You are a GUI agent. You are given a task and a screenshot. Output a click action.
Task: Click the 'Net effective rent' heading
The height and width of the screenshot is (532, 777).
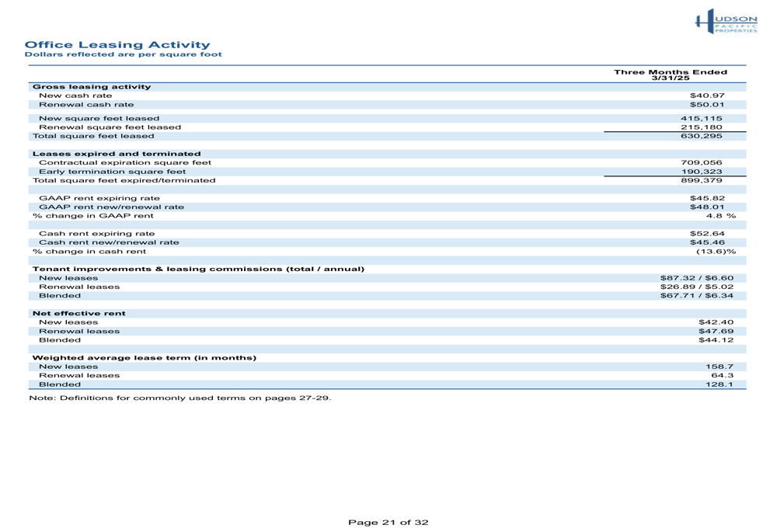78,314
